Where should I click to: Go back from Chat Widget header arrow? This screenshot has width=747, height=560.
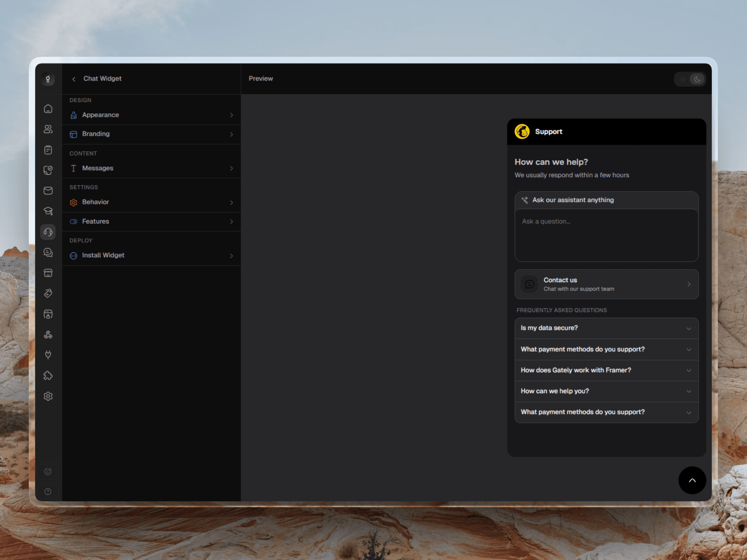pos(74,79)
